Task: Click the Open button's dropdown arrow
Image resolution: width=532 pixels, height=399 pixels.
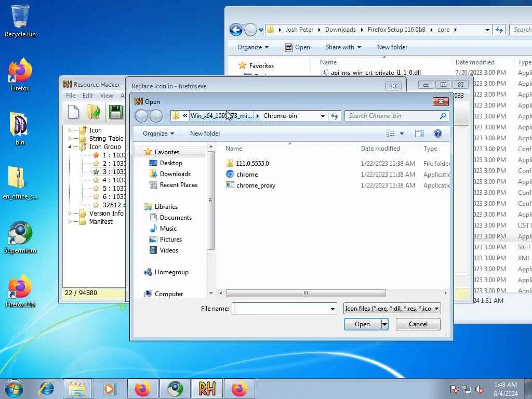Action: coord(384,324)
